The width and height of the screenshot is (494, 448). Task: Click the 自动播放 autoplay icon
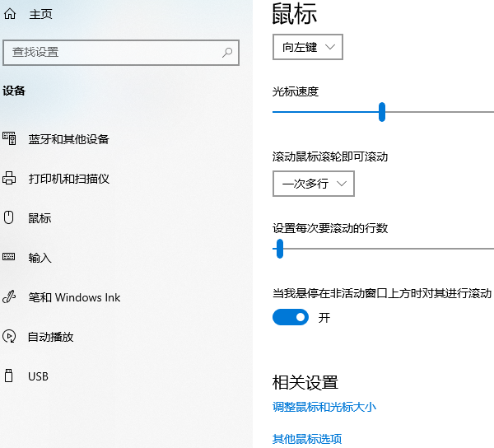(9, 336)
